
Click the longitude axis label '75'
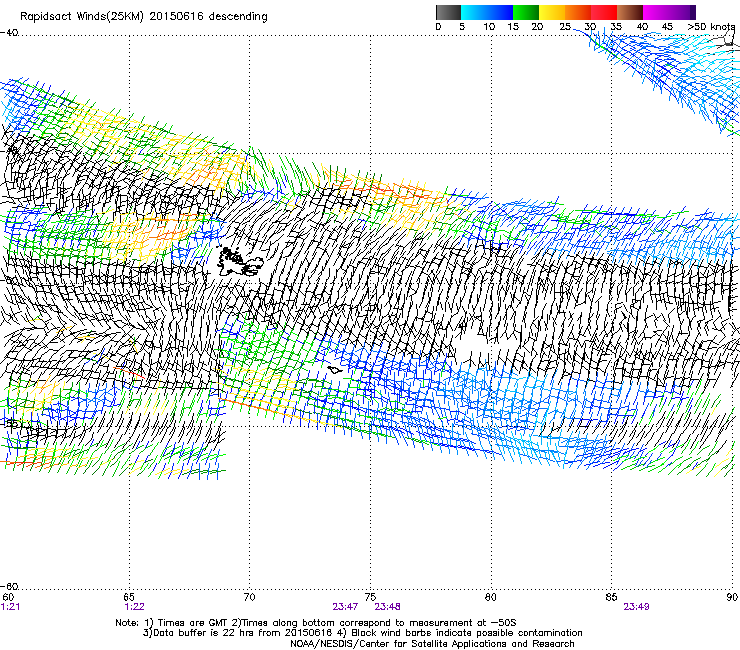370,597
